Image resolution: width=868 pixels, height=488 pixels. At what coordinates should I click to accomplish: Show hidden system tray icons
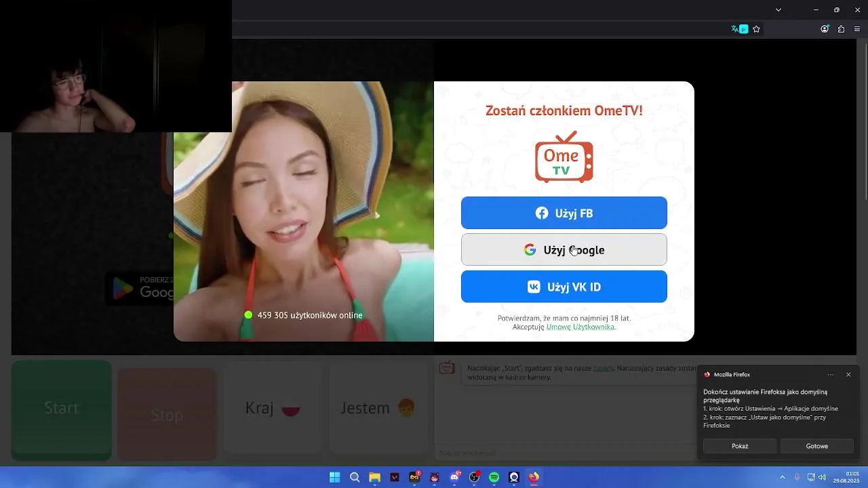[782, 477]
